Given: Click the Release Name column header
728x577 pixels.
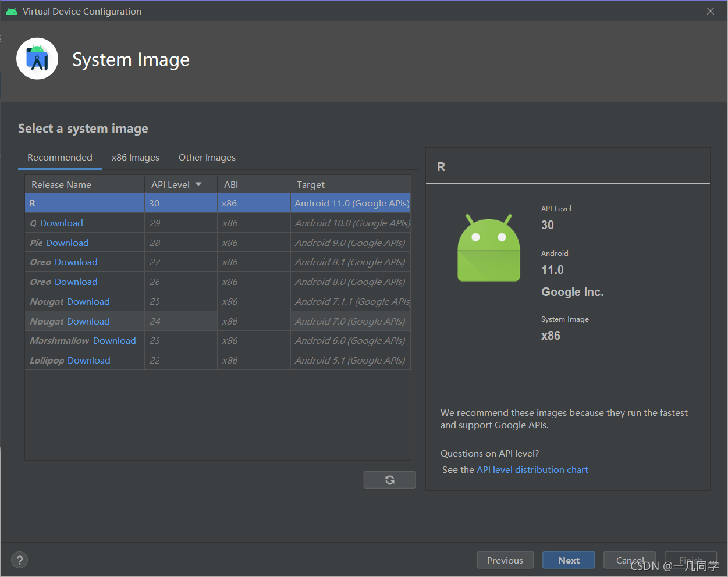Looking at the screenshot, I should [85, 184].
